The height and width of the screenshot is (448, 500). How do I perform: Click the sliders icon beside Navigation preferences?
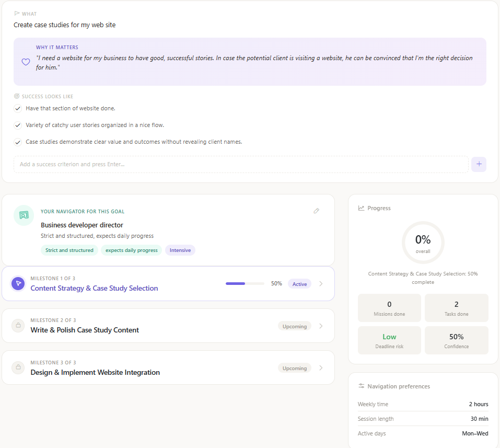[362, 386]
